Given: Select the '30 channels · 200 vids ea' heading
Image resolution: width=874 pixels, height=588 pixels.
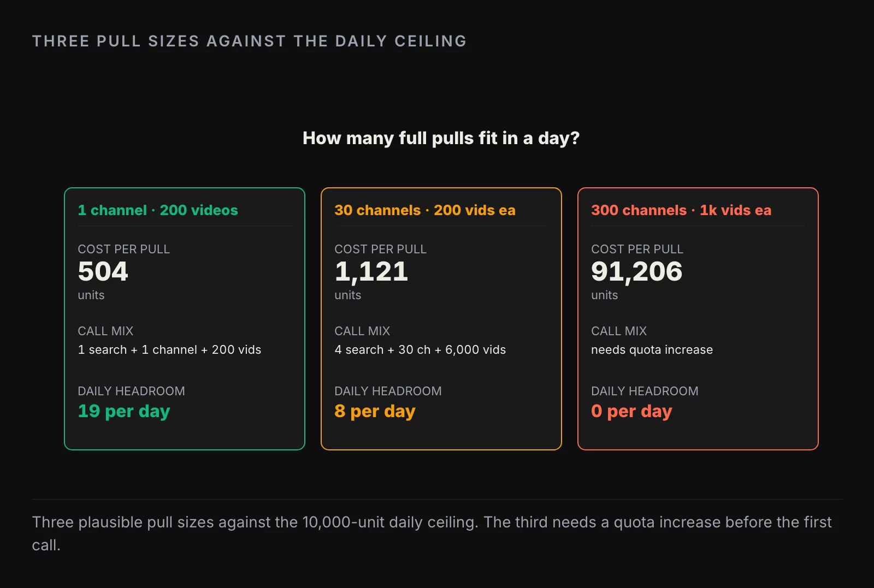Looking at the screenshot, I should tap(425, 210).
